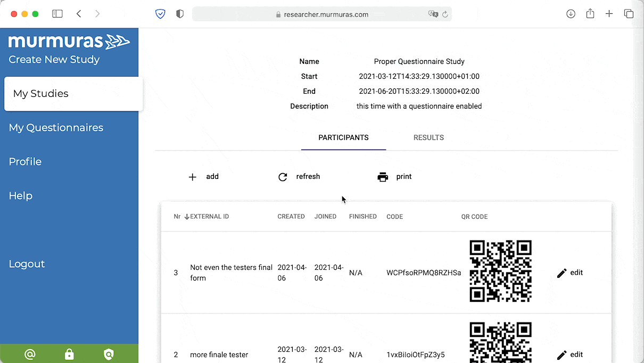Click the address bar showing researcher.murmuras.com
This screenshot has width=644, height=363.
[x=321, y=14]
